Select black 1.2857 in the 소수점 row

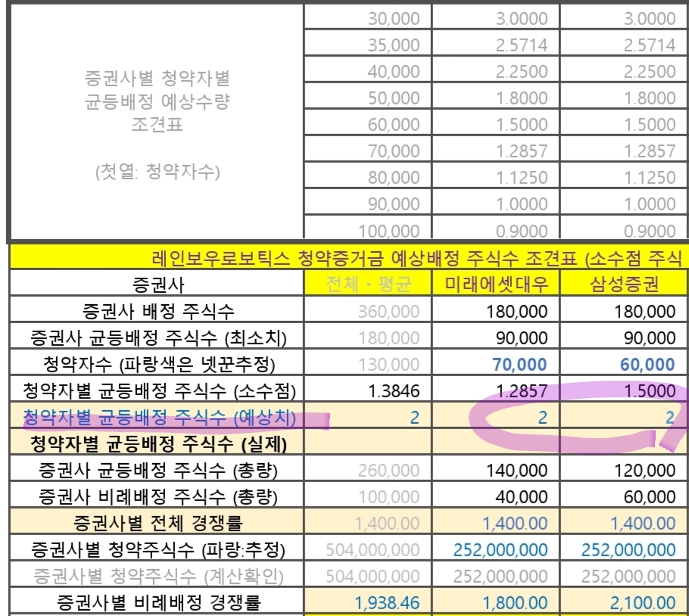(x=496, y=389)
